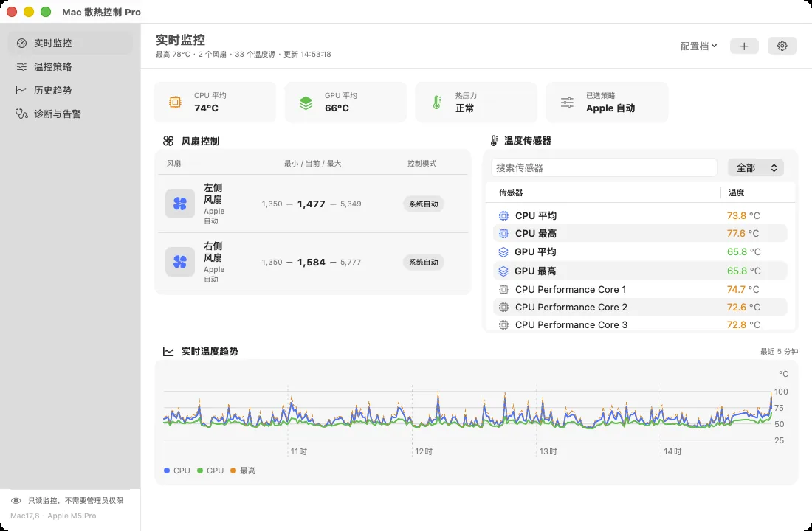
Task: Click the fan icon beside 风扇控制 heading
Action: pyautogui.click(x=168, y=141)
